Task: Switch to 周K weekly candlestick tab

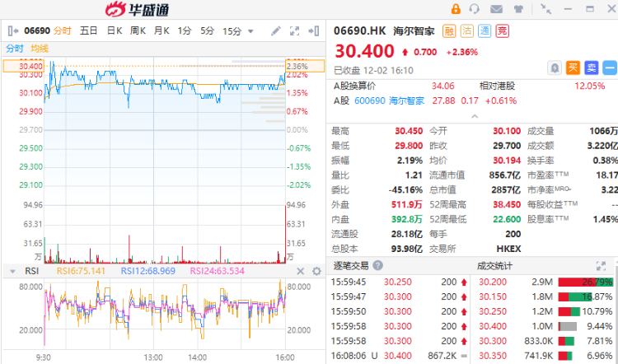Action: 138,30
